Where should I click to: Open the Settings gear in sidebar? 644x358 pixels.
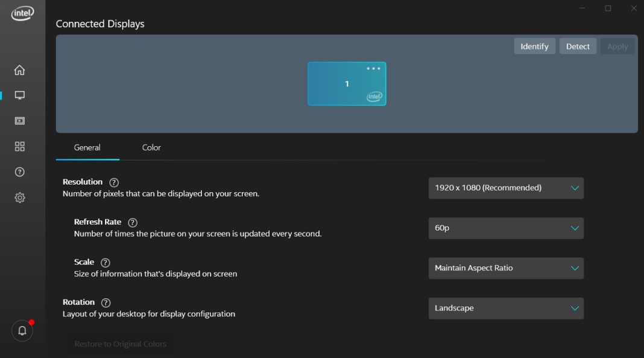(19, 197)
